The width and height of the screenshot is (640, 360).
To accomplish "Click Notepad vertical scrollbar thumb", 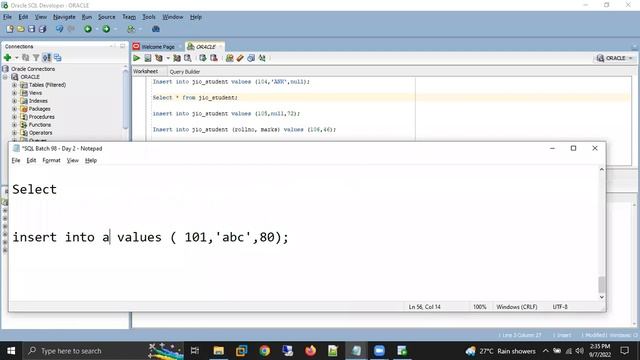I will point(602,284).
